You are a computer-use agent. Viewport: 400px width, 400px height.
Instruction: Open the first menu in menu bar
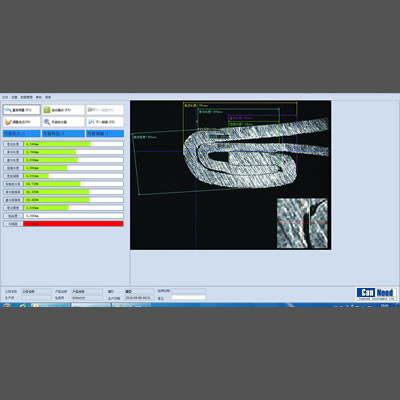pyautogui.click(x=5, y=97)
